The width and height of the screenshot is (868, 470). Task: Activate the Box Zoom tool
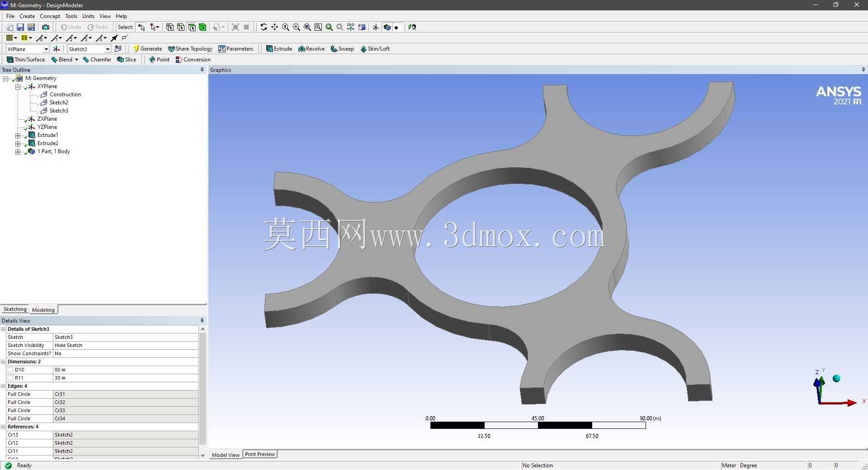[297, 27]
